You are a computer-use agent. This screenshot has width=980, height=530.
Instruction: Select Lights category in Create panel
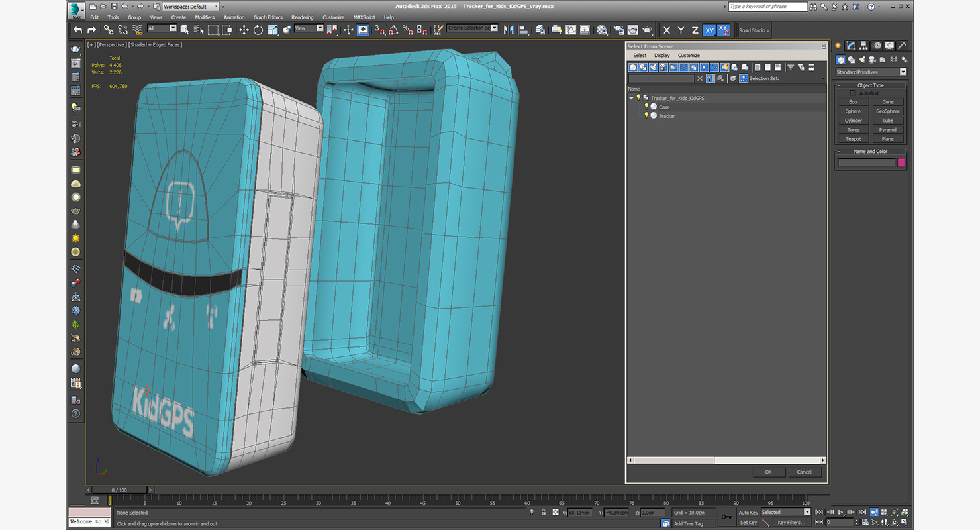tap(863, 60)
